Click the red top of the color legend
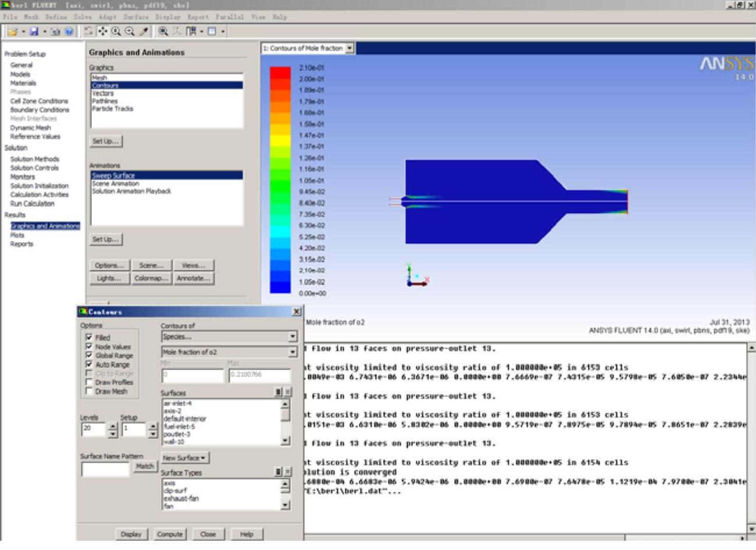The width and height of the screenshot is (756, 550). [280, 72]
